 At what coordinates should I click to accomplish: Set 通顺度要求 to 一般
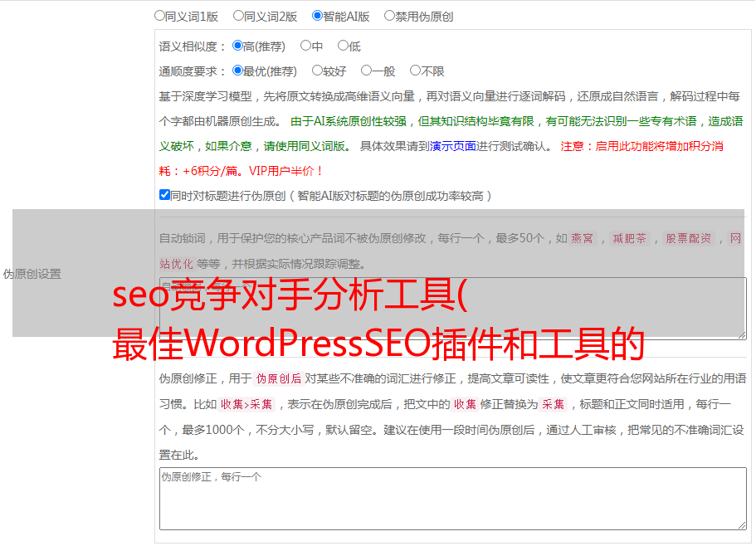[x=366, y=71]
